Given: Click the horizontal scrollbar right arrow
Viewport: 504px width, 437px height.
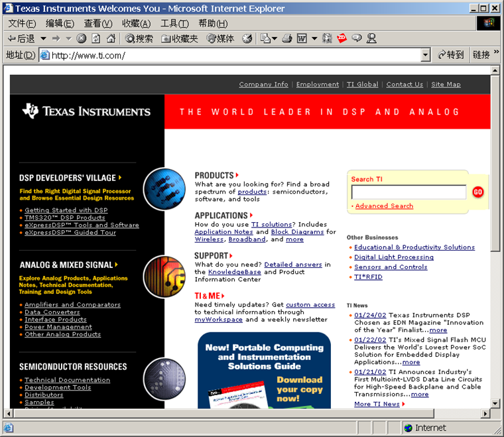Looking at the screenshot, I should tap(485, 414).
